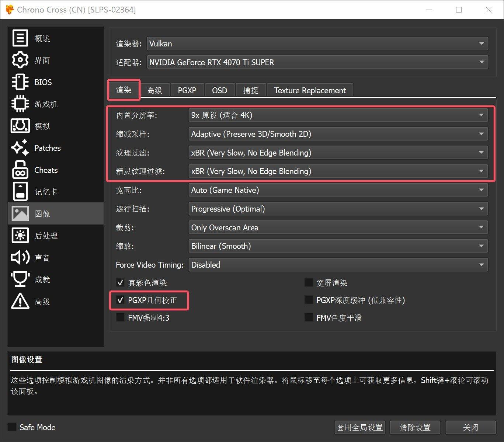Click the 缩减采样 label

click(133, 134)
